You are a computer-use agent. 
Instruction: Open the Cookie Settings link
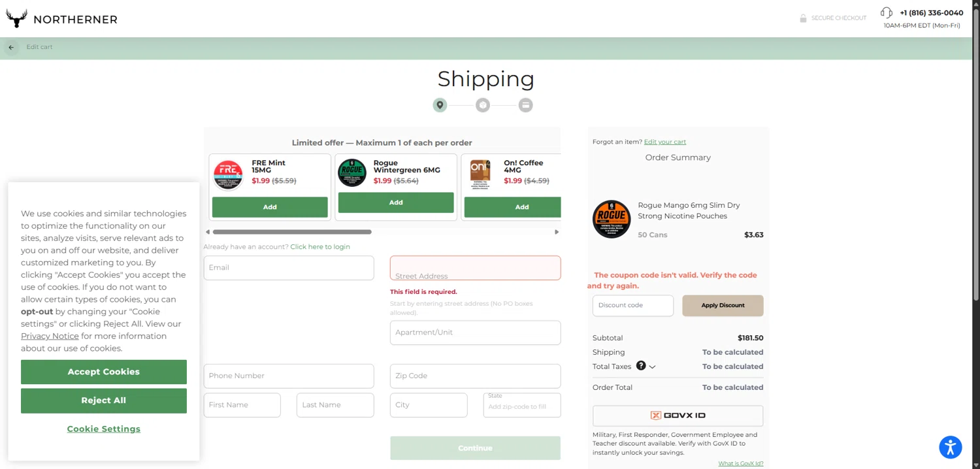(104, 429)
